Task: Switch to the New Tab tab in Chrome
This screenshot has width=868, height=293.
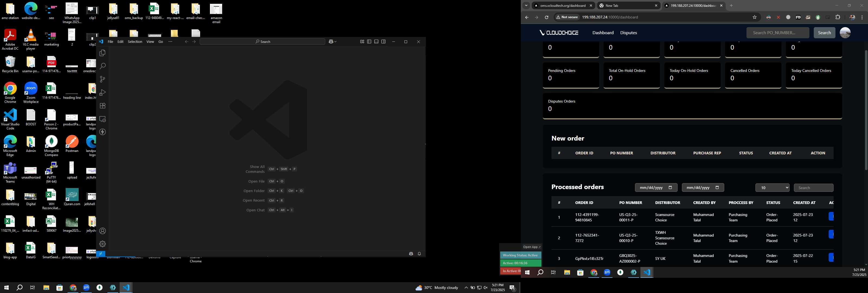Action: click(629, 5)
